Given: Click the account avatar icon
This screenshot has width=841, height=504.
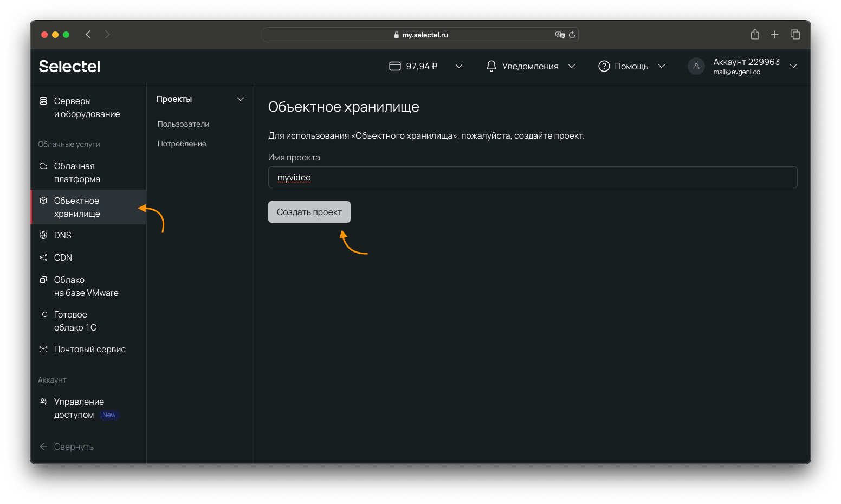Looking at the screenshot, I should (x=696, y=66).
